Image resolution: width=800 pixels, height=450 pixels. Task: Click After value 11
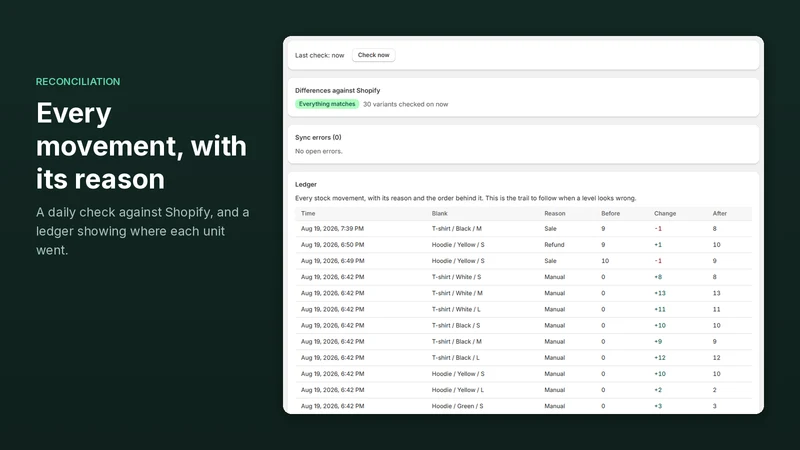coord(716,309)
